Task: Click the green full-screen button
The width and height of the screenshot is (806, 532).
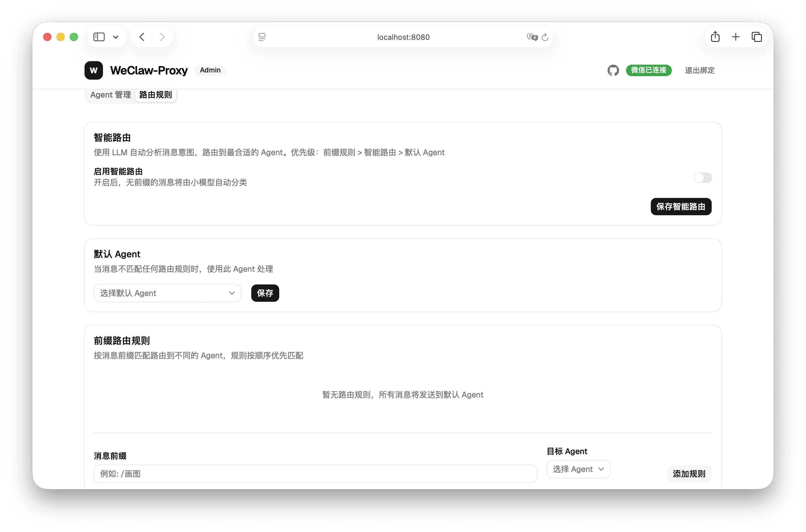Action: click(74, 37)
